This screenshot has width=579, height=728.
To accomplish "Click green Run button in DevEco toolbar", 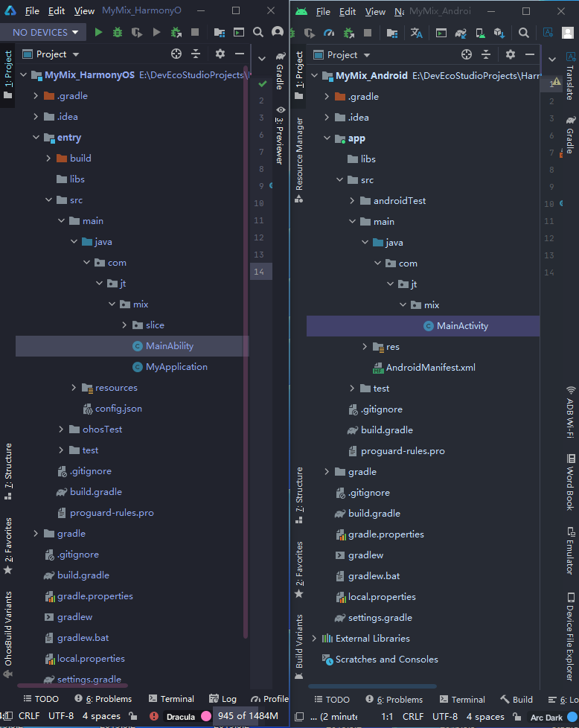I will 98,32.
